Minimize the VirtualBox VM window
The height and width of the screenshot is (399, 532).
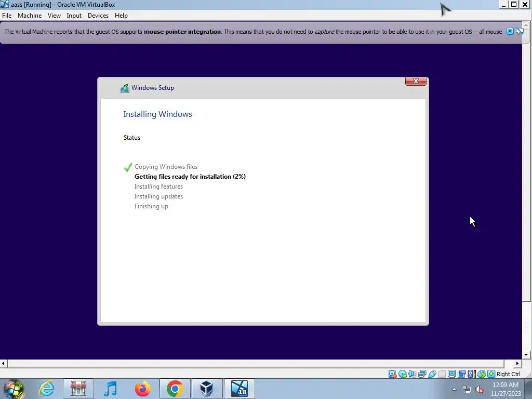503,5
